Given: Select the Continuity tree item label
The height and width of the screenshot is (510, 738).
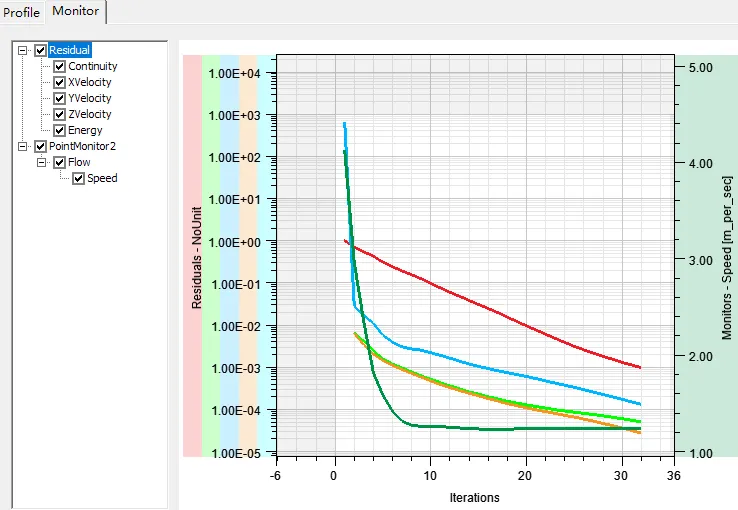Looking at the screenshot, I should tap(93, 66).
